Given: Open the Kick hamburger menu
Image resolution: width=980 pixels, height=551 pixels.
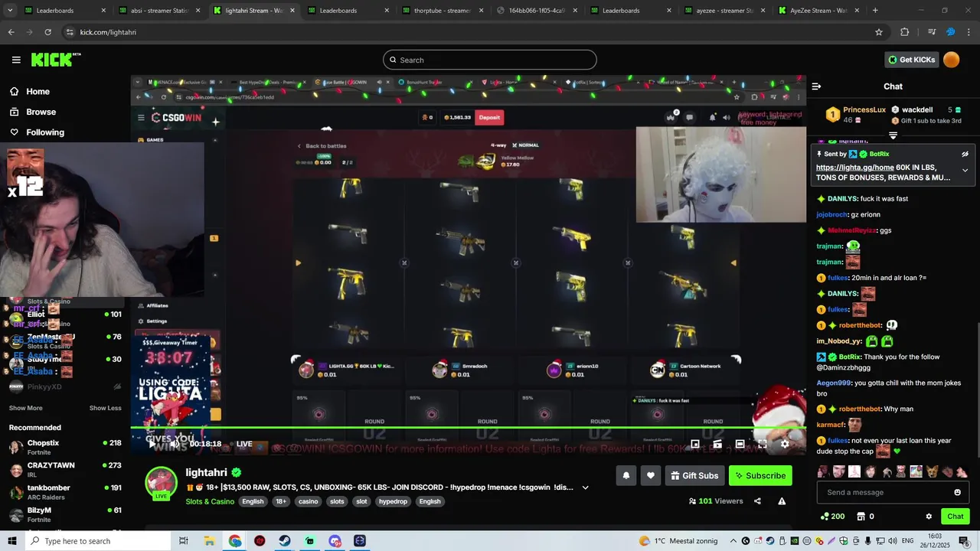Looking at the screenshot, I should pos(16,60).
